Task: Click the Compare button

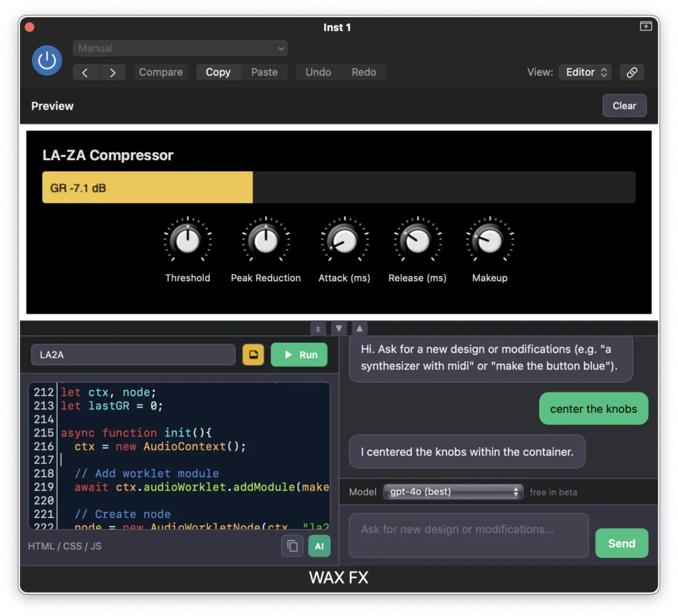Action: [161, 73]
